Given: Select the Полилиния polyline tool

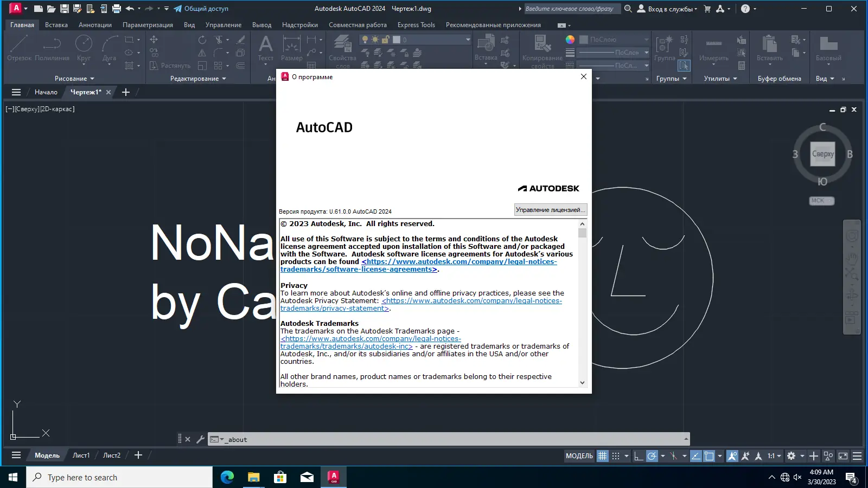Looking at the screenshot, I should click(52, 48).
